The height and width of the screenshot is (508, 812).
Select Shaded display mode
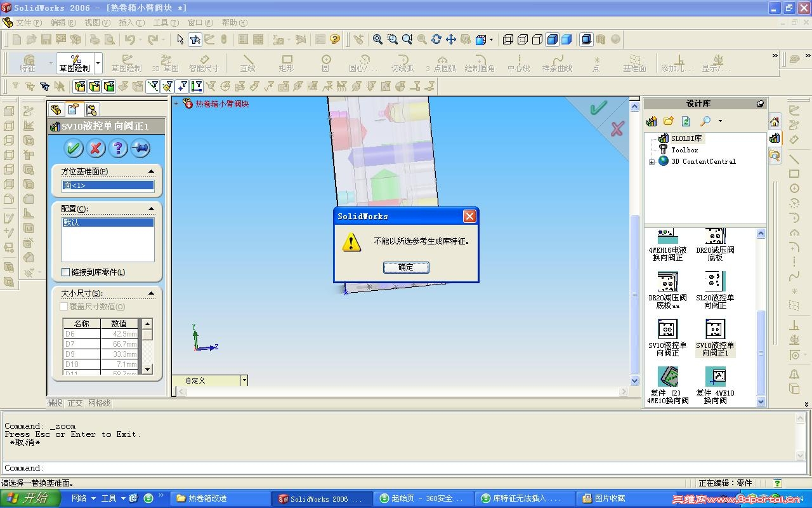[x=566, y=39]
